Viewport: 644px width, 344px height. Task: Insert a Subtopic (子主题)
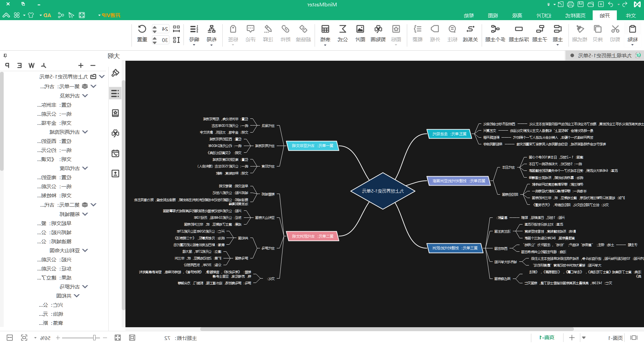[540, 33]
